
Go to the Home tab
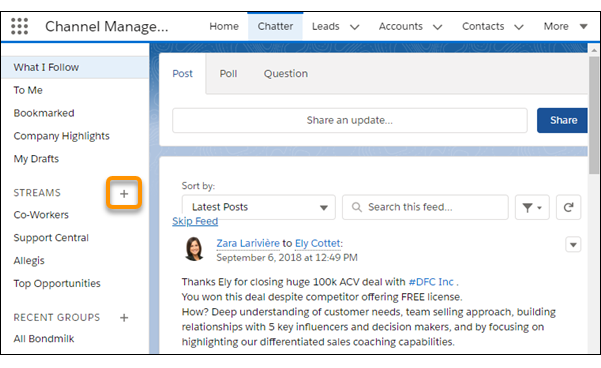pos(224,26)
